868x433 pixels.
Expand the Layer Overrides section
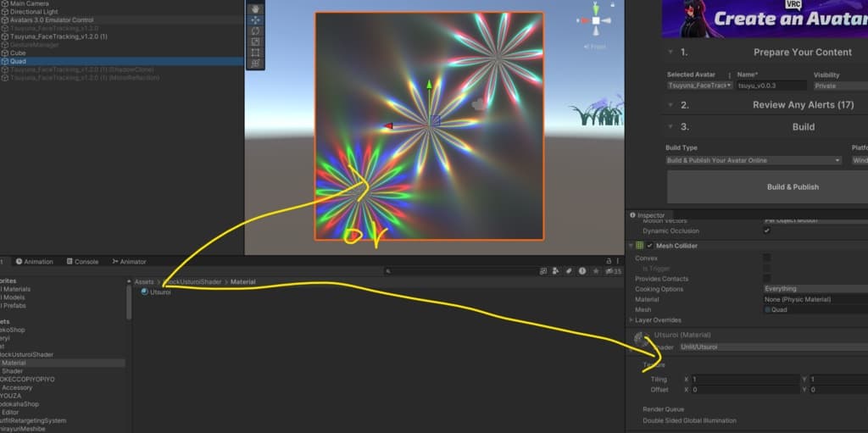tap(632, 320)
